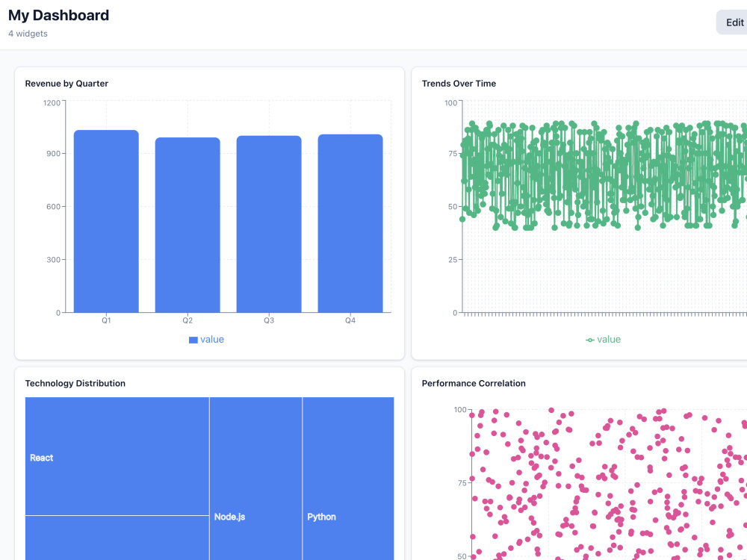The height and width of the screenshot is (560, 747).
Task: Click the Q3 bar in revenue chart
Action: coord(269,224)
